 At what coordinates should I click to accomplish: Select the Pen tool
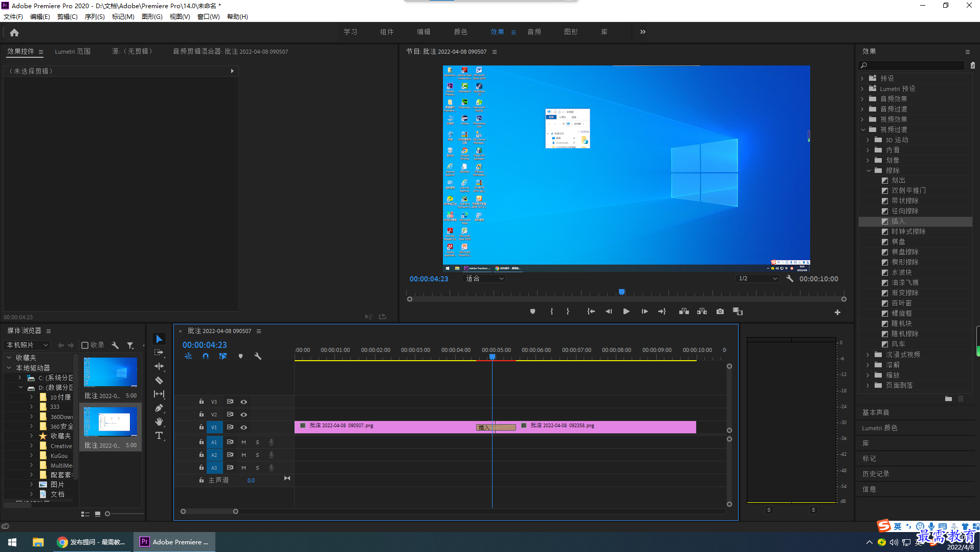(x=159, y=408)
